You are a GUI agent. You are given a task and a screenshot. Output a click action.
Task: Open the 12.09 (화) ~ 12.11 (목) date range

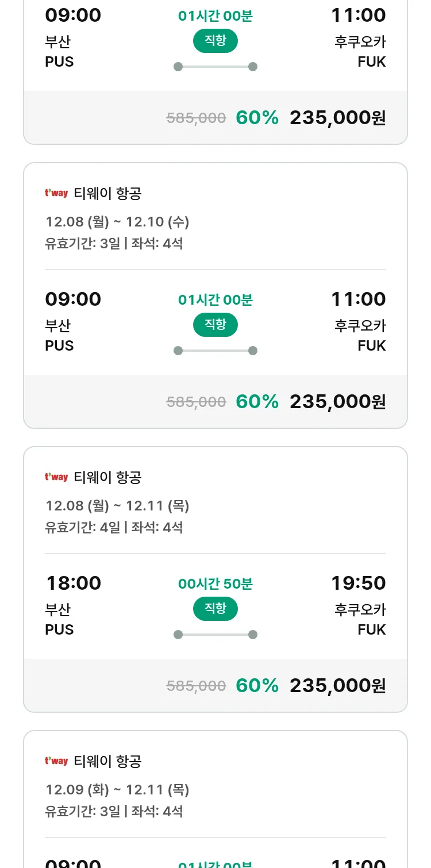(117, 790)
